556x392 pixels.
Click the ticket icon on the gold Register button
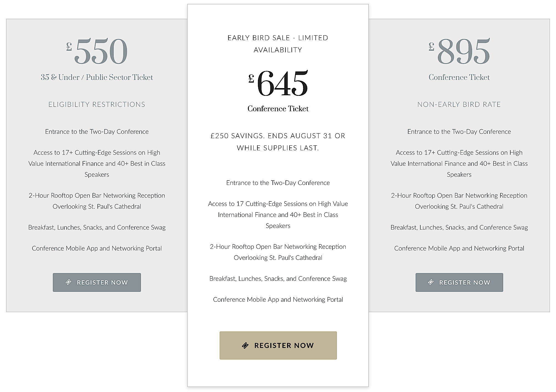point(245,345)
